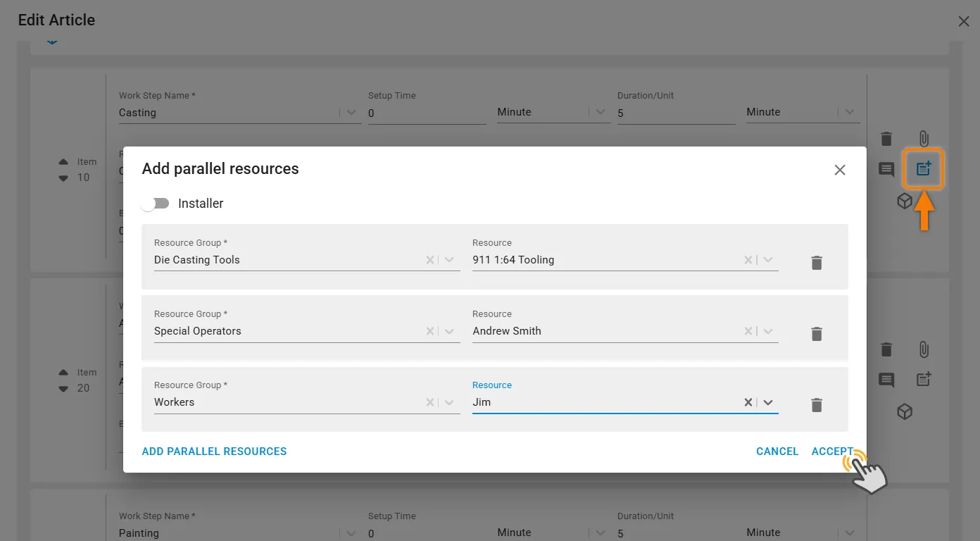Open comments for work step item 20
The image size is (980, 541).
pyautogui.click(x=886, y=380)
